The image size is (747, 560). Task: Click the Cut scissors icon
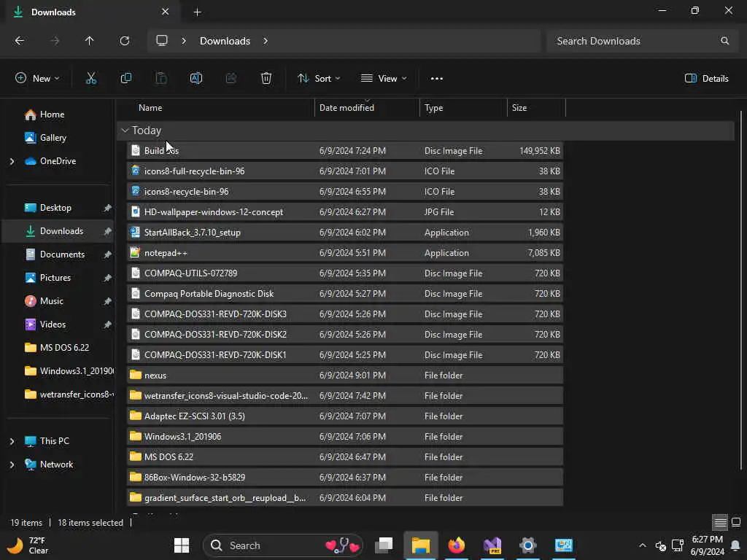pos(91,78)
